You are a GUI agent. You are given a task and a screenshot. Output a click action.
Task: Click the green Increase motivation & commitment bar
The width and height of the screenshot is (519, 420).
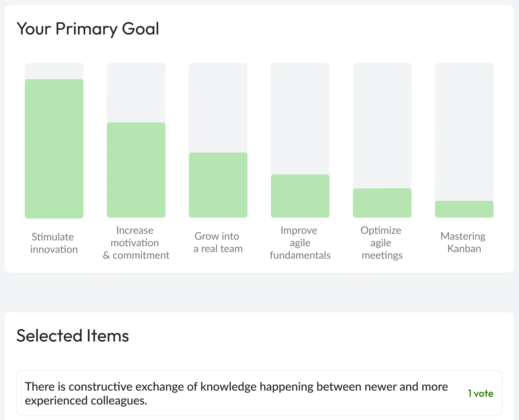tap(136, 170)
